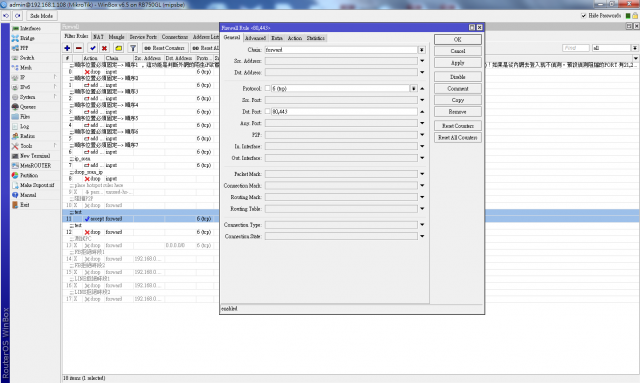Click the lock icon at top right
640x383 pixels.
(x=635, y=16)
